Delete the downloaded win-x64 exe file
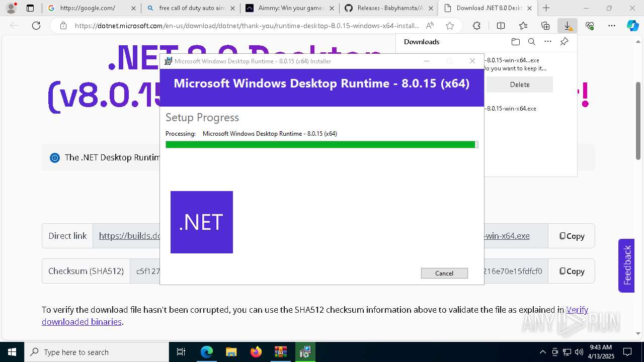 coord(520,84)
